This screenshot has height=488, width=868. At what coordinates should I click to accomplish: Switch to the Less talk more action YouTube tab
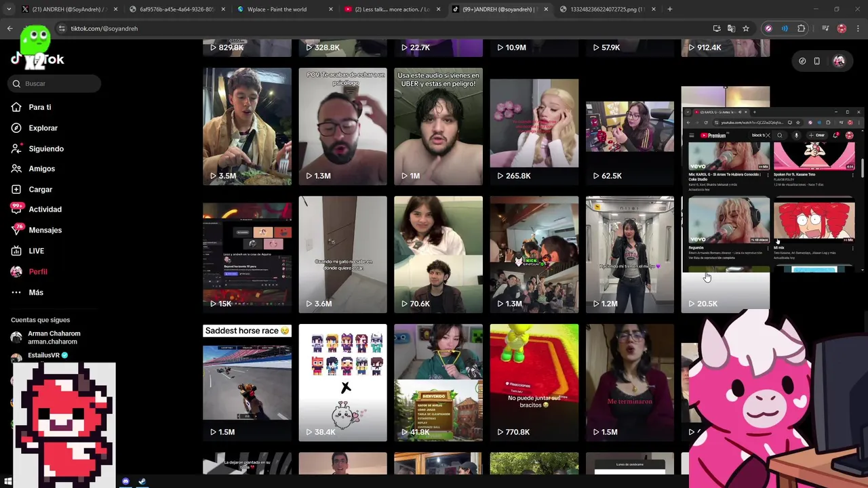[x=393, y=9]
